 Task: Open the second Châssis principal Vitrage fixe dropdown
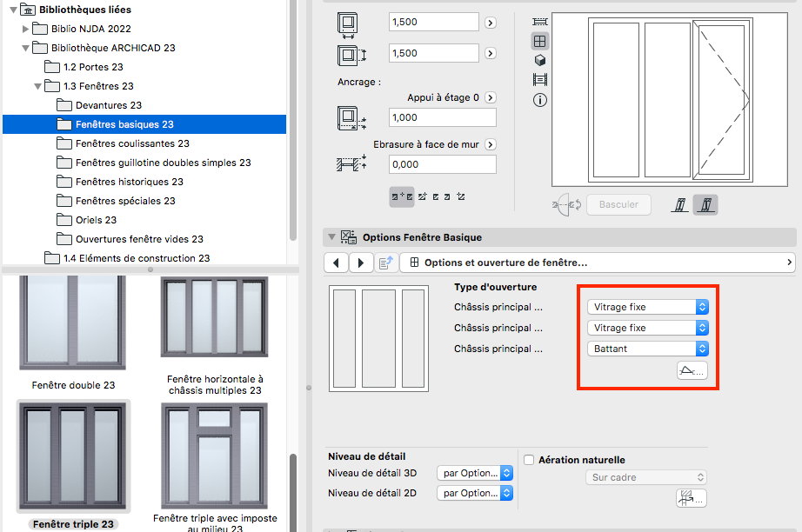click(647, 328)
